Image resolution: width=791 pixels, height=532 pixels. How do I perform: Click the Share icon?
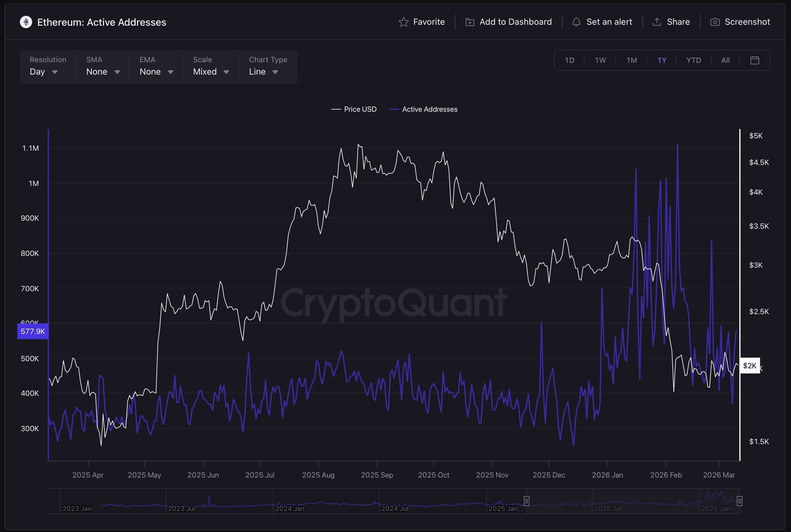(x=657, y=21)
